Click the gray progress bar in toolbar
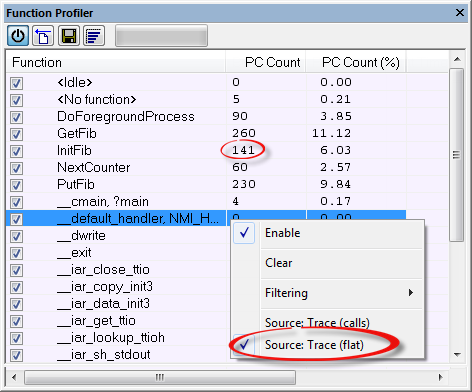The width and height of the screenshot is (472, 392). pyautogui.click(x=161, y=36)
